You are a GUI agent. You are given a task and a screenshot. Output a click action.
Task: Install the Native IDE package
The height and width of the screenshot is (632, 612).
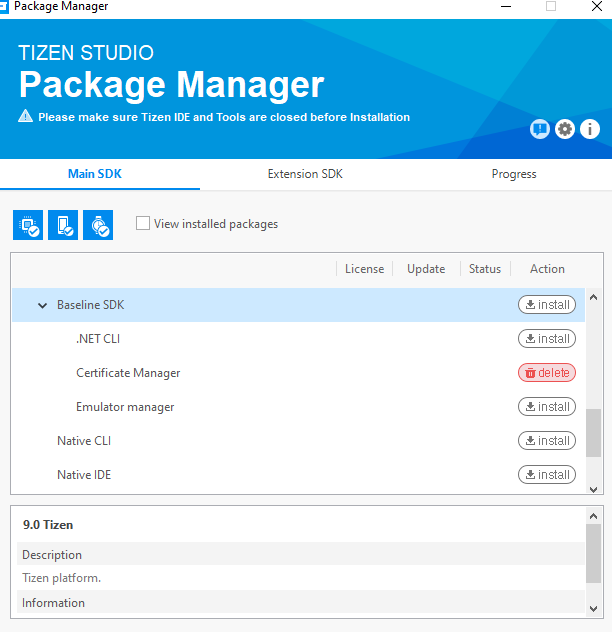click(546, 475)
